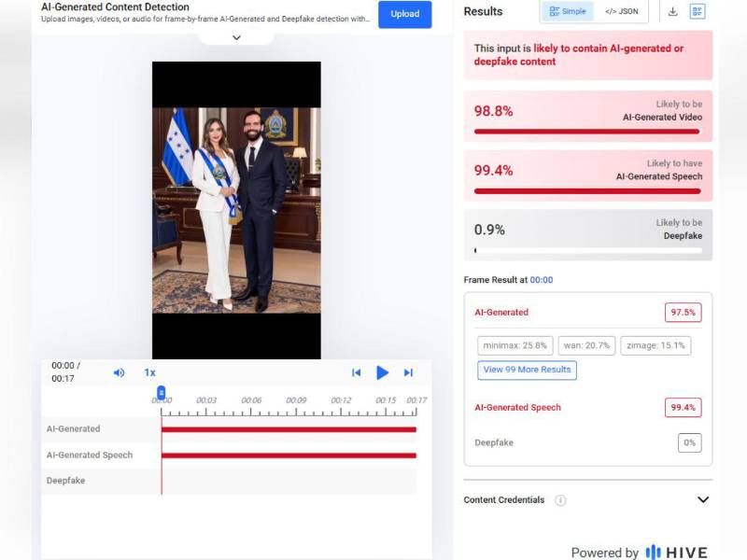Play the uploaded video
Viewport: 747px width, 560px height.
click(x=382, y=372)
